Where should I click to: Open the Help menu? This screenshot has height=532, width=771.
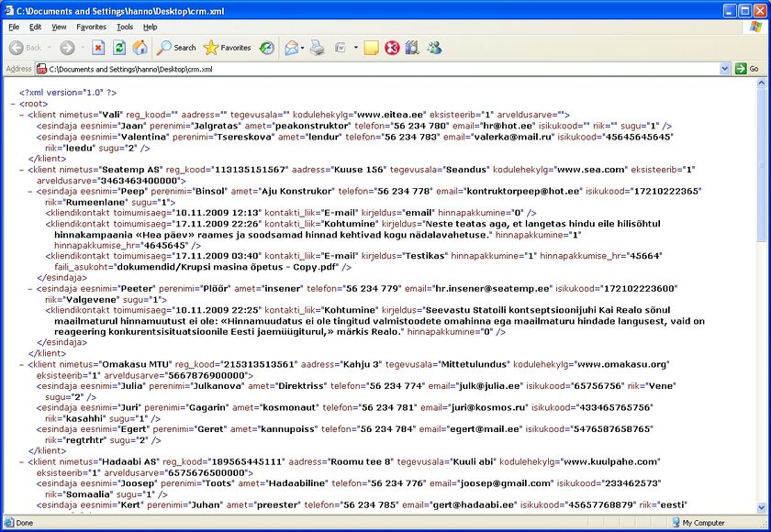(150, 27)
